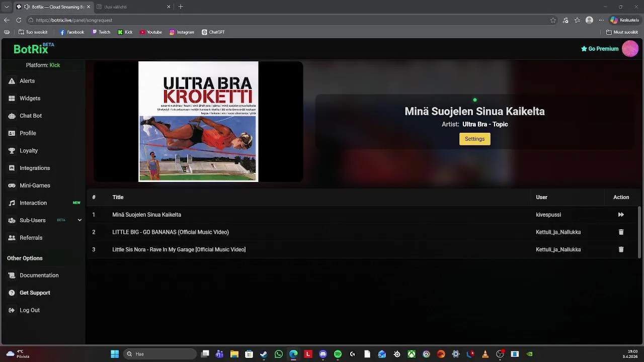Open browser settings and more menu
The image size is (644, 362).
point(601,20)
